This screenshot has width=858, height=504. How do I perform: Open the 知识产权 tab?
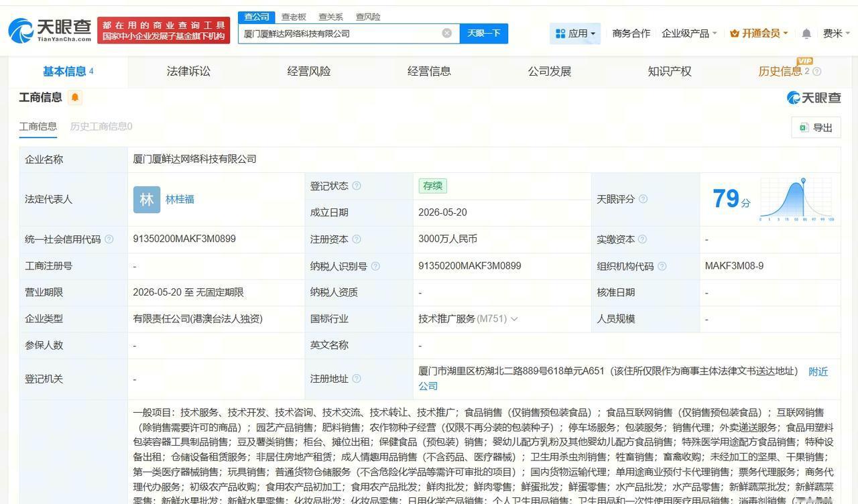670,72
